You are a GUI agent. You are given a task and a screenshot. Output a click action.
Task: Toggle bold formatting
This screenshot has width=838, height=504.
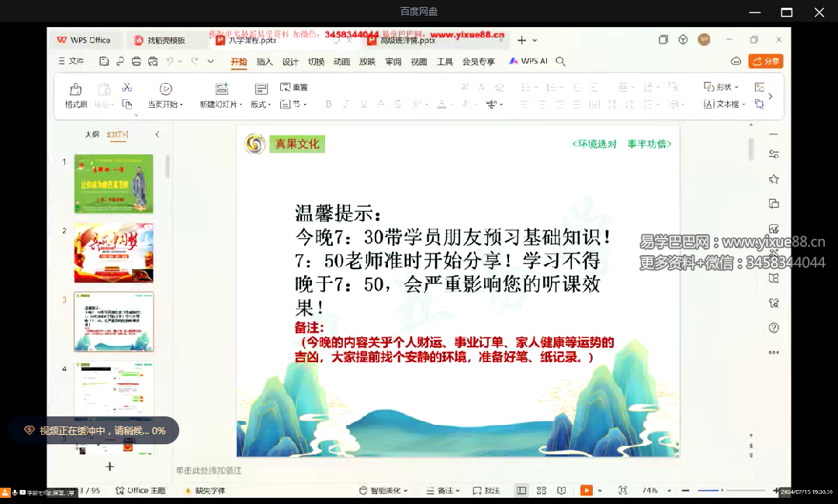(327, 102)
